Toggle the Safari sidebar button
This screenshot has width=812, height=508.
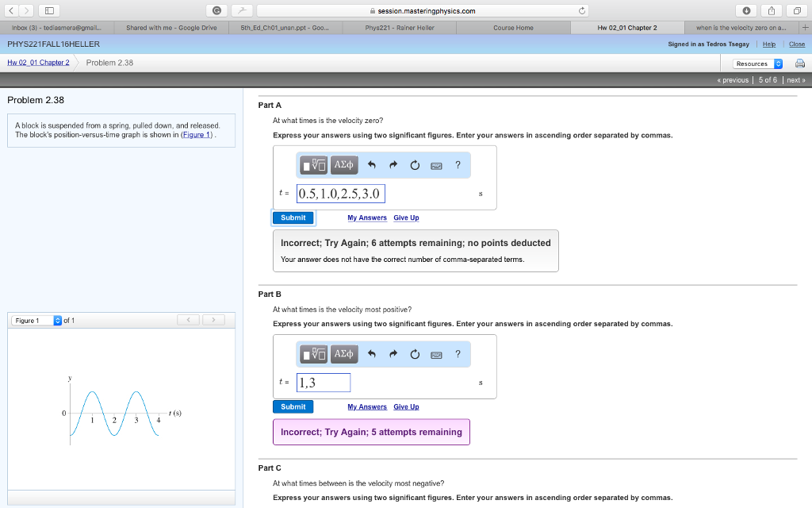[49, 10]
